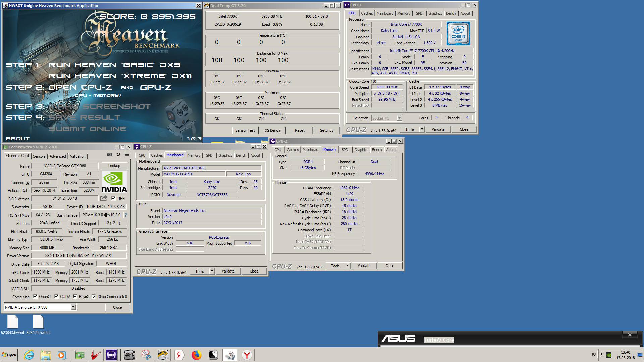Screen dimensions: 644x362
Task: Open the 525429.hwbot file on desktop
Action: coord(38,324)
